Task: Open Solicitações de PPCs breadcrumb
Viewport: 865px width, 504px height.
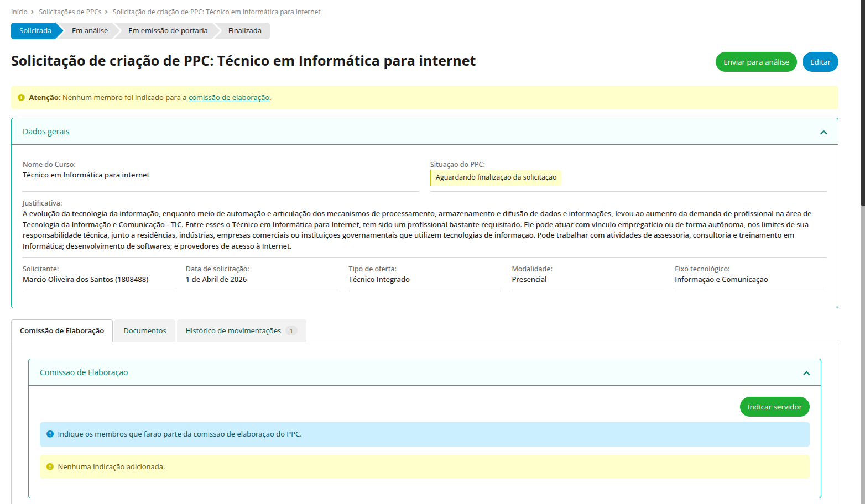Action: [70, 12]
